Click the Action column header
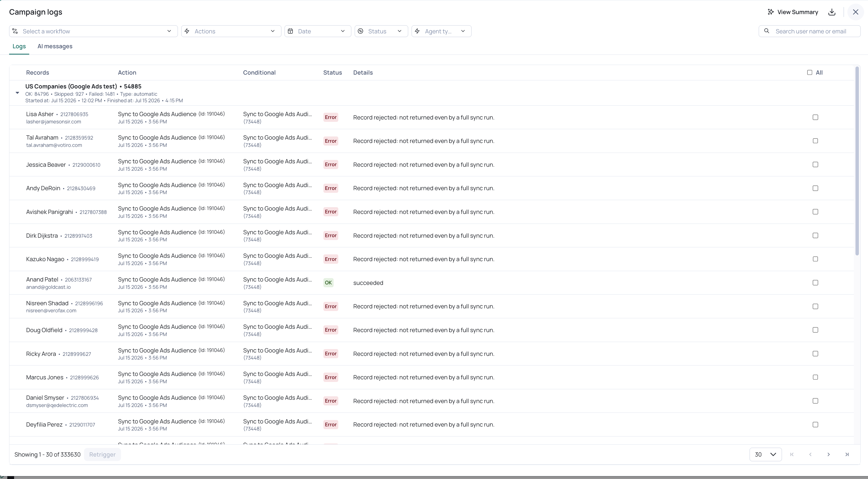Screen dimensions: 868x479 (x=127, y=73)
